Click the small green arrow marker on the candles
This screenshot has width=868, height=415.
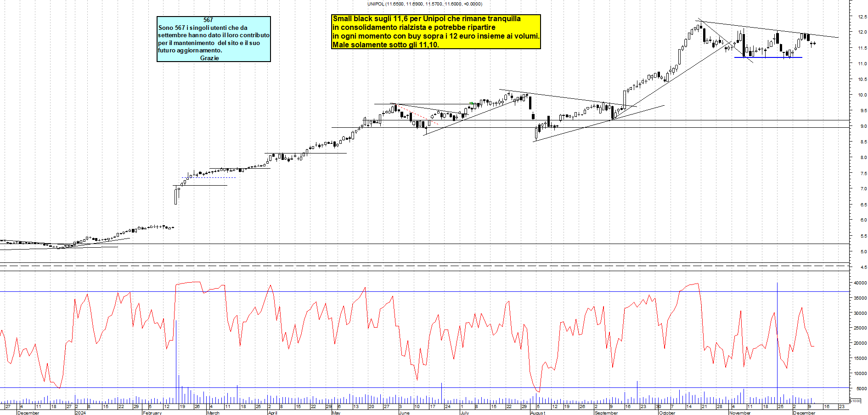[472, 103]
